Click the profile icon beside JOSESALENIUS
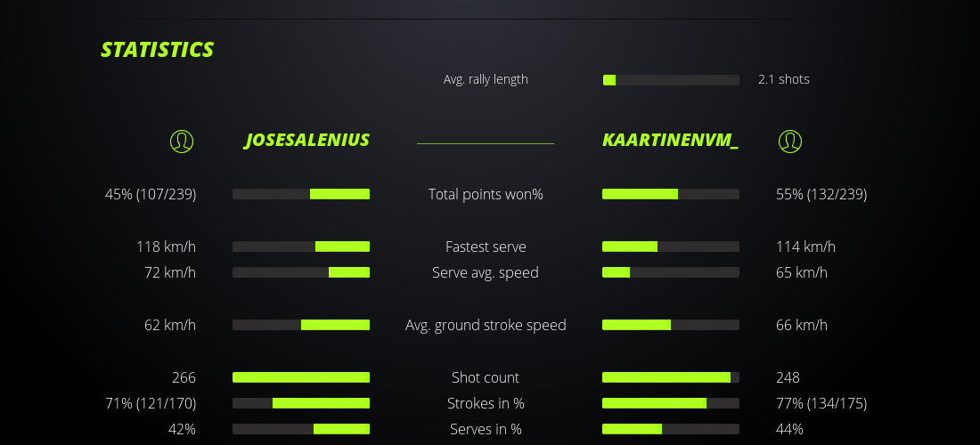 coord(182,141)
